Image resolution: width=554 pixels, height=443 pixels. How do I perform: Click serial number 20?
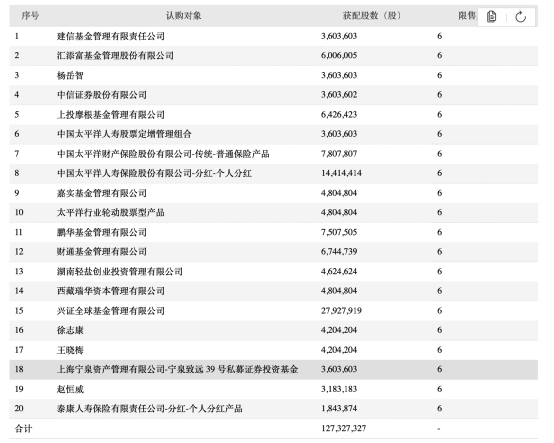(x=19, y=408)
